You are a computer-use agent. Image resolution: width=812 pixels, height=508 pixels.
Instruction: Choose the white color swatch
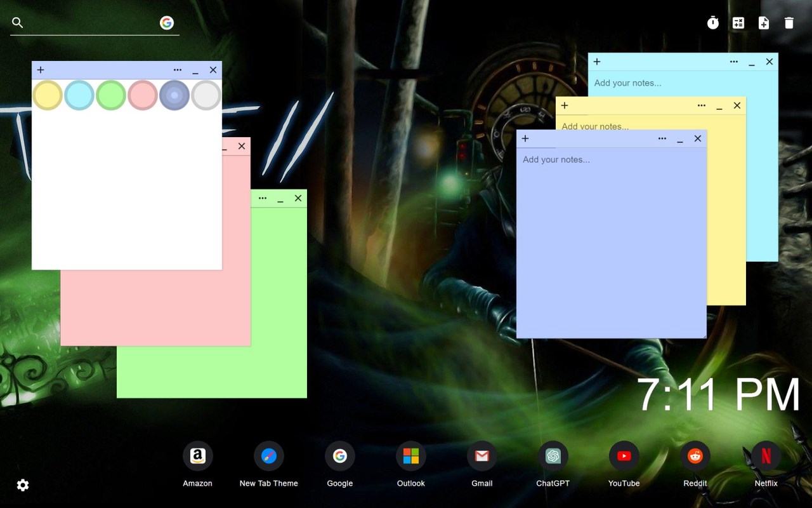coord(206,95)
